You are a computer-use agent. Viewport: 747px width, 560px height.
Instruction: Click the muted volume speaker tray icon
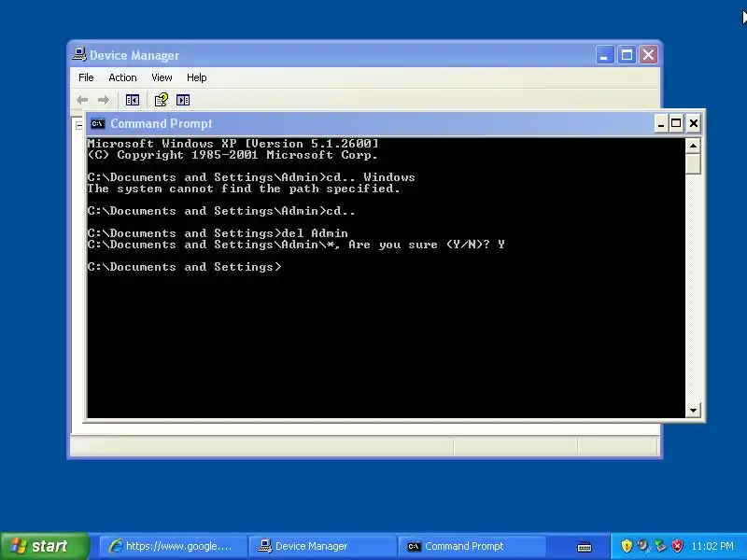(643, 546)
